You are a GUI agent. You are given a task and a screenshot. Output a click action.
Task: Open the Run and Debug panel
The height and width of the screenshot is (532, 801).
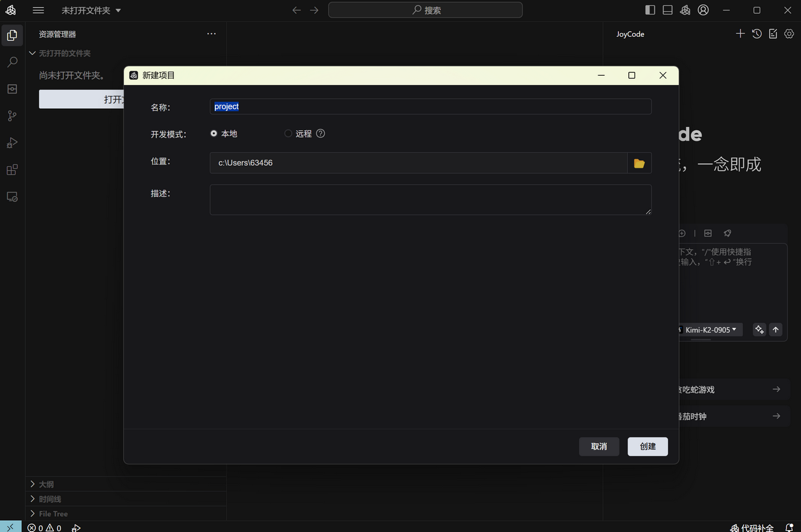[x=12, y=143]
